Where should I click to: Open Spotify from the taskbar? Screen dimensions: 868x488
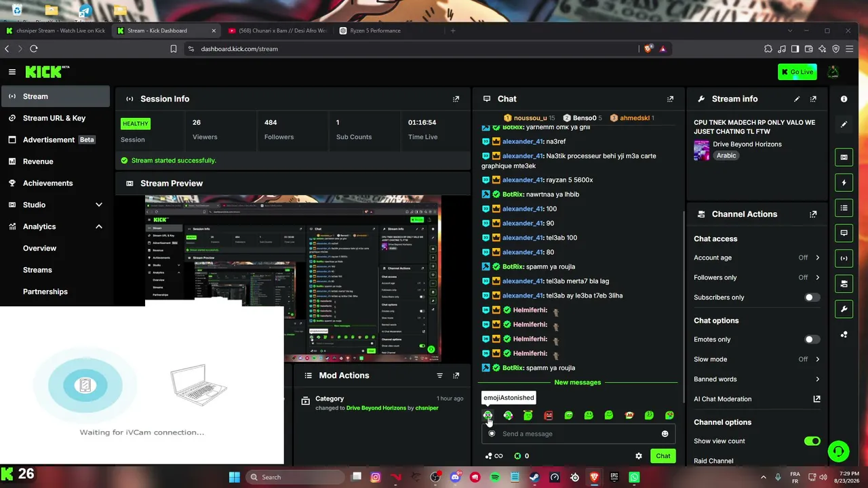coord(495,477)
